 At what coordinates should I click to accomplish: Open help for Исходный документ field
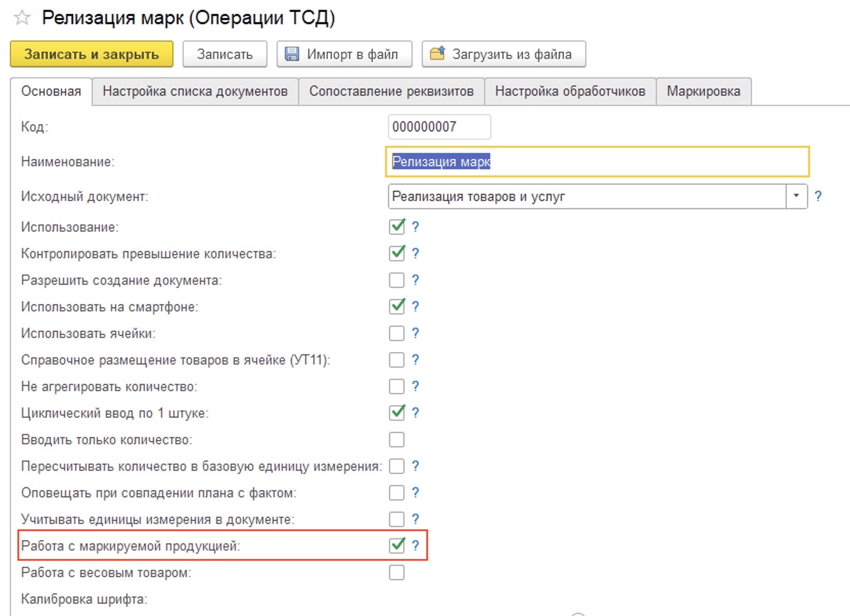[818, 196]
